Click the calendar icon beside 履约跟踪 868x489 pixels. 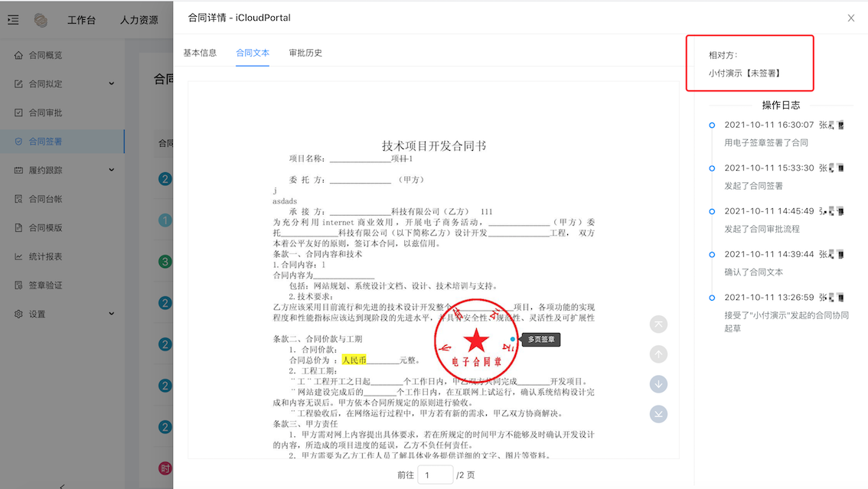point(18,170)
